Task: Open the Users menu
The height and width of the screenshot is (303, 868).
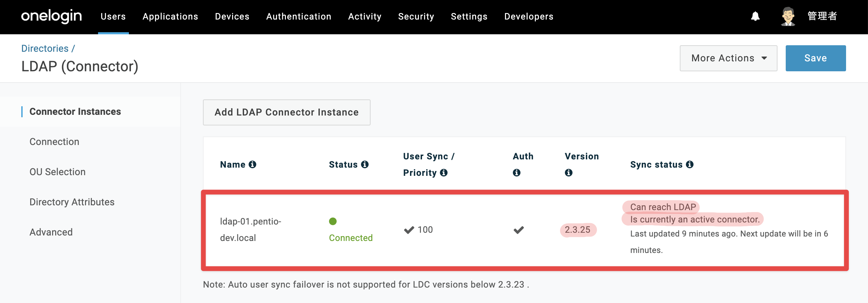Action: 113,16
